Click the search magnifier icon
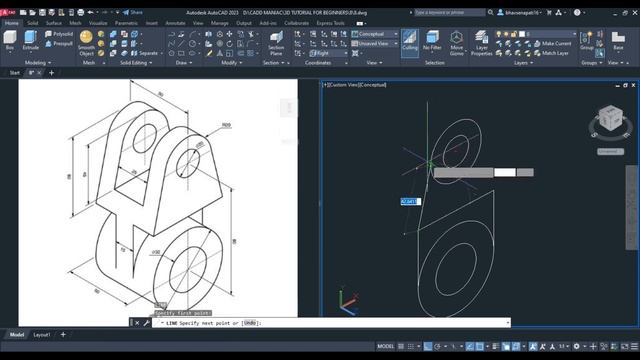This screenshot has height=360, width=640. [491, 12]
